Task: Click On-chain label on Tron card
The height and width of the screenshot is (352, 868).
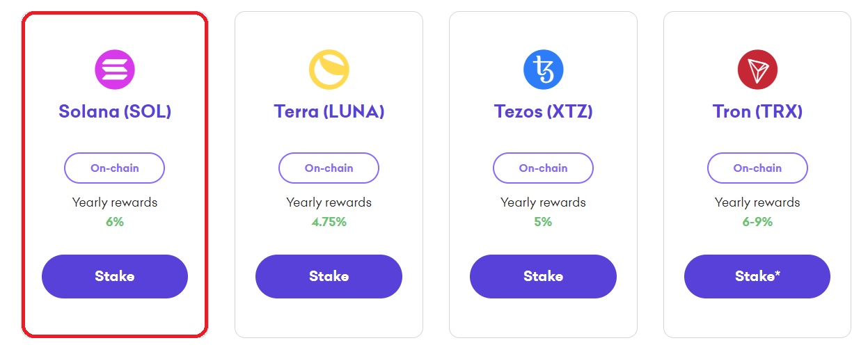Action: [x=757, y=168]
